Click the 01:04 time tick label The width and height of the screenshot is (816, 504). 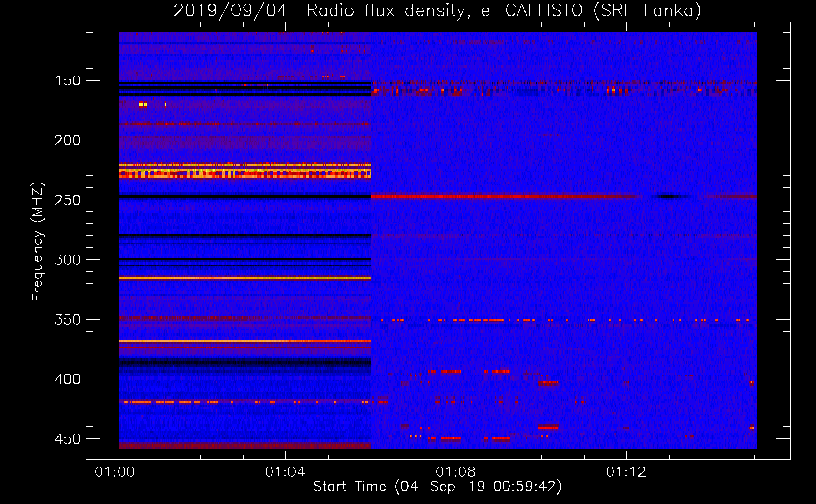click(285, 472)
